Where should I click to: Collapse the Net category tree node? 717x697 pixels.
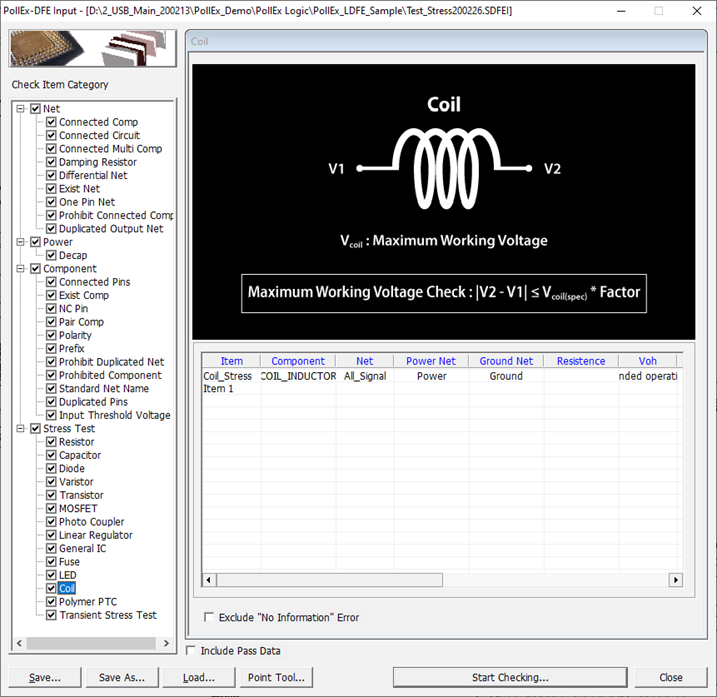[x=21, y=109]
